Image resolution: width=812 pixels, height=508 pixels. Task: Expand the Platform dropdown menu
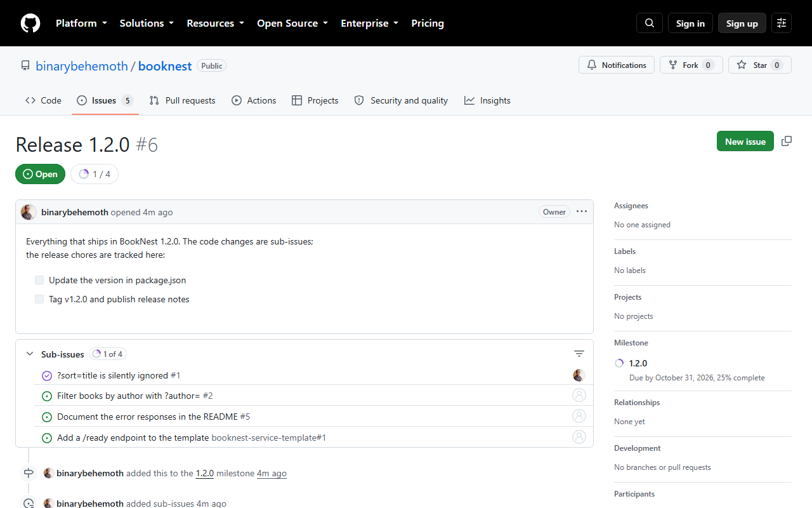pyautogui.click(x=81, y=23)
